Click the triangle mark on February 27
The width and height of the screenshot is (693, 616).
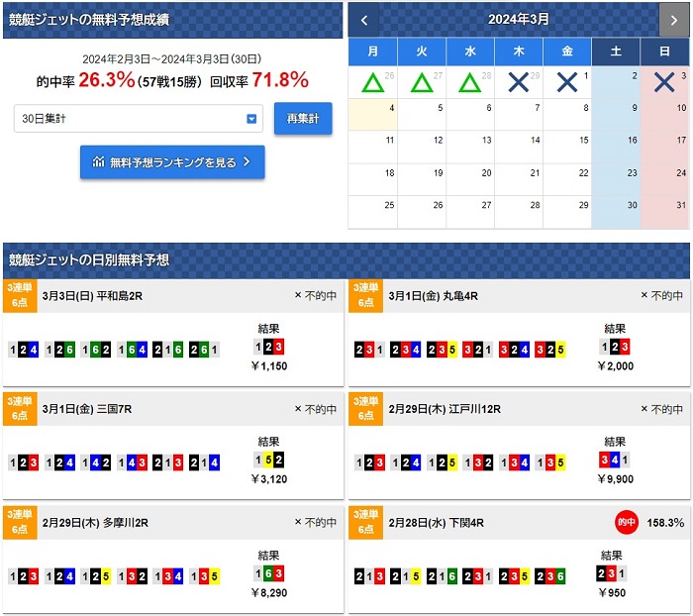421,83
